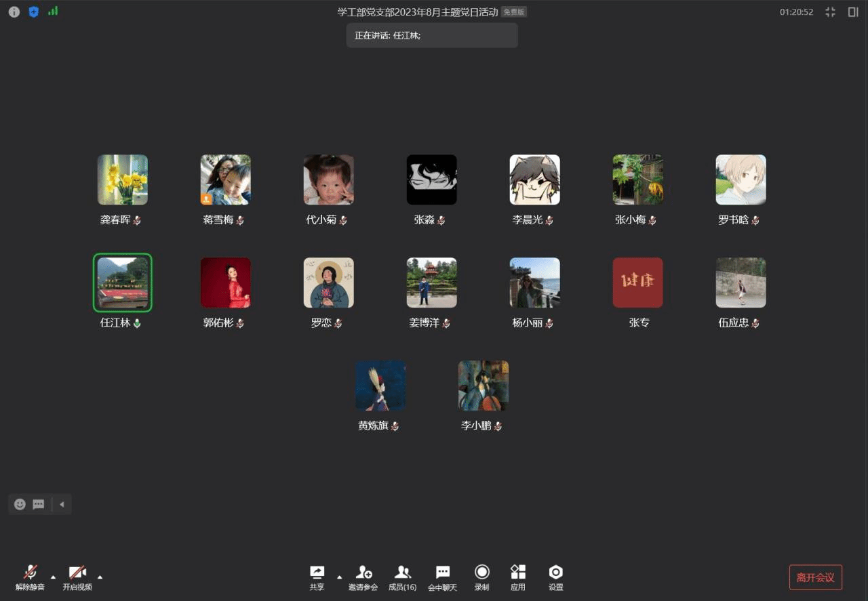This screenshot has width=868, height=601.
Task: Click the Leave Meeting button
Action: [x=815, y=577]
